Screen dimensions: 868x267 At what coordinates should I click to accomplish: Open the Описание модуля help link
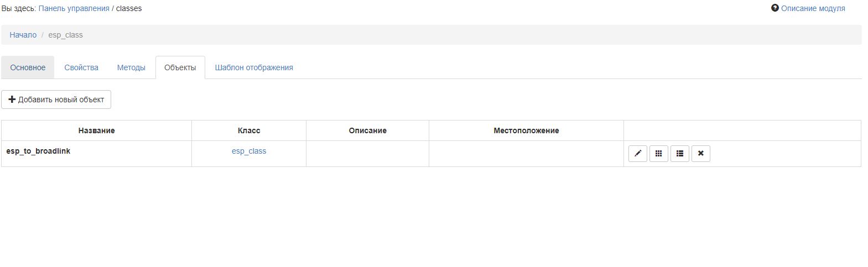tap(813, 8)
